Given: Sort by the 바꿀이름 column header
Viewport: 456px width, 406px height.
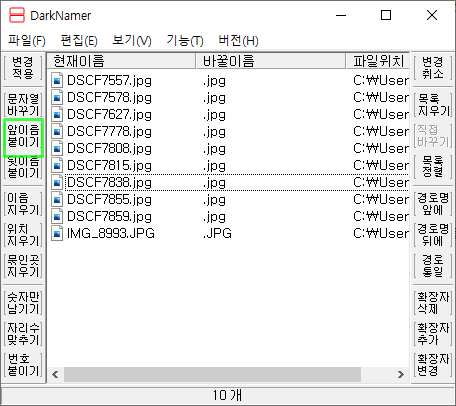Looking at the screenshot, I should (271, 61).
